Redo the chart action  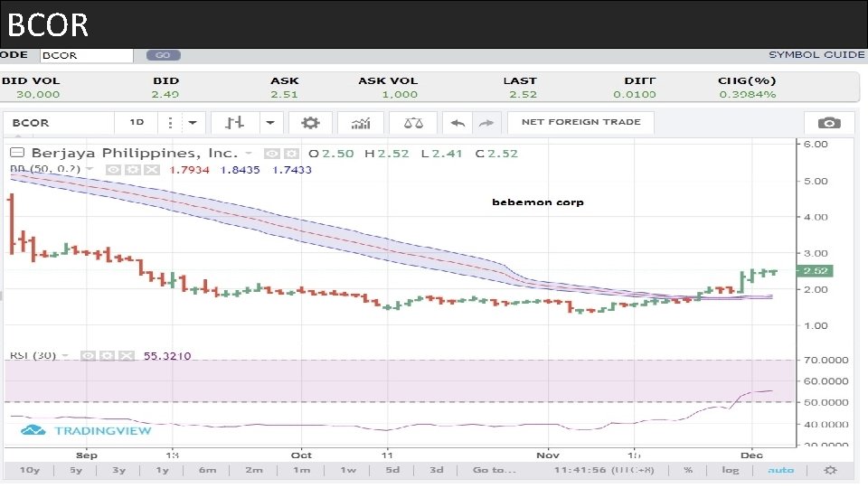coord(486,123)
